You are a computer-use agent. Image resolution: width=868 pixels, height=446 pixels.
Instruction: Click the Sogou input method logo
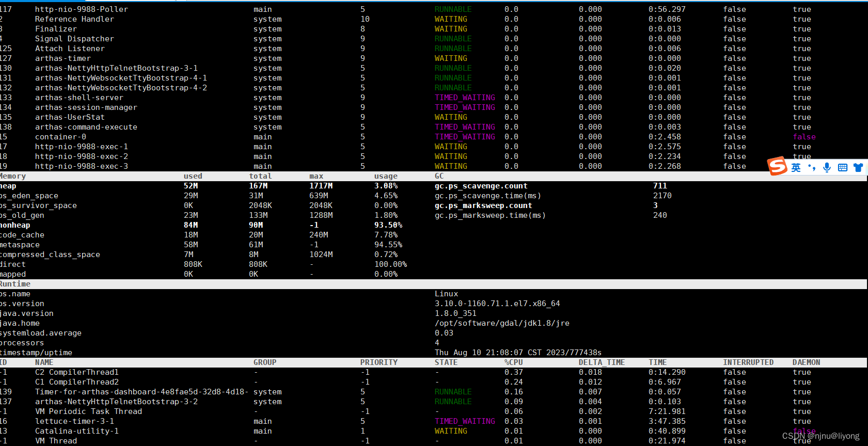click(x=777, y=166)
